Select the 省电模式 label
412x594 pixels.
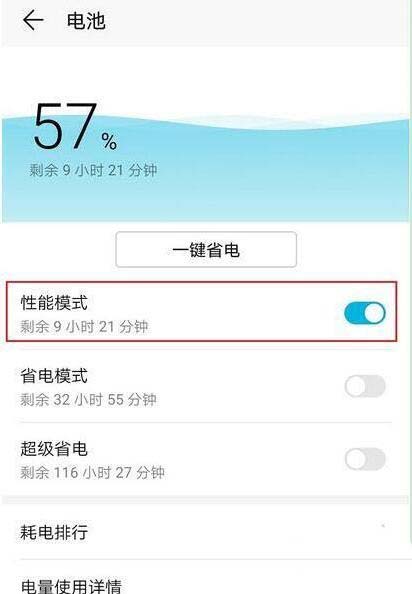coord(54,376)
